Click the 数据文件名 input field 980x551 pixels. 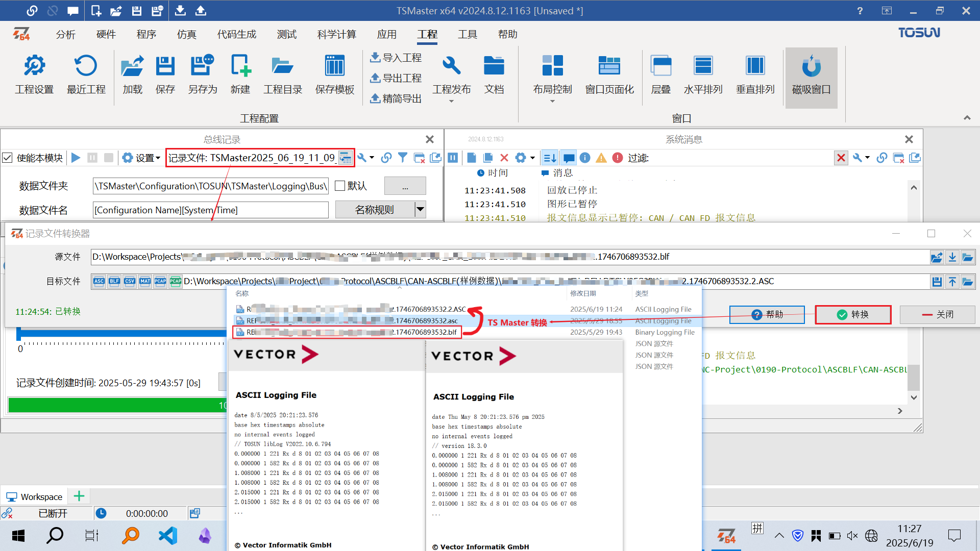click(x=210, y=210)
